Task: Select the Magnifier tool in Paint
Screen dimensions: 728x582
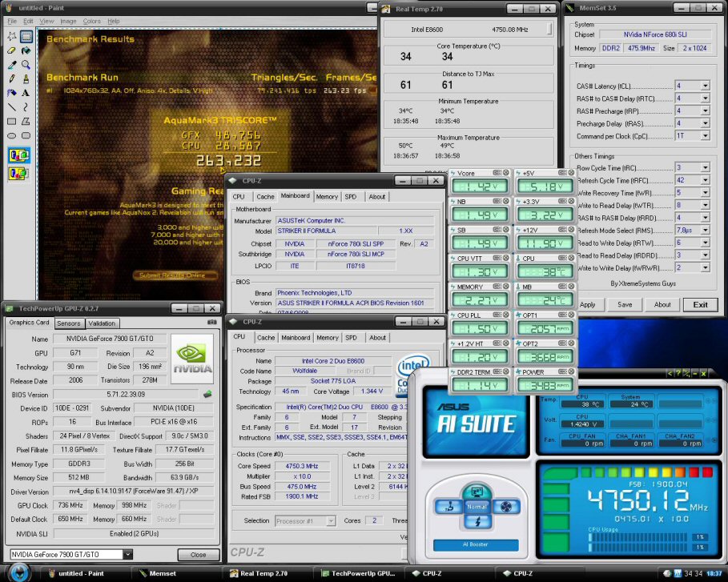Action: (x=26, y=65)
